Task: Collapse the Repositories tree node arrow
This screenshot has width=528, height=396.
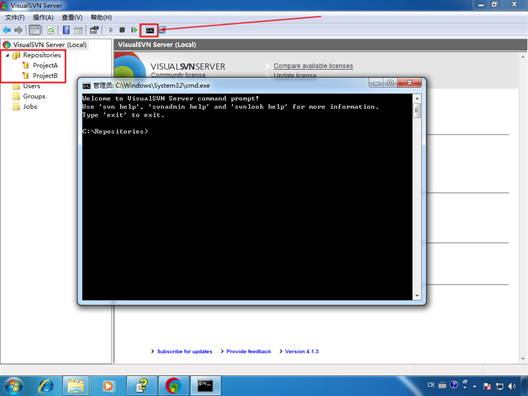Action: (x=7, y=55)
